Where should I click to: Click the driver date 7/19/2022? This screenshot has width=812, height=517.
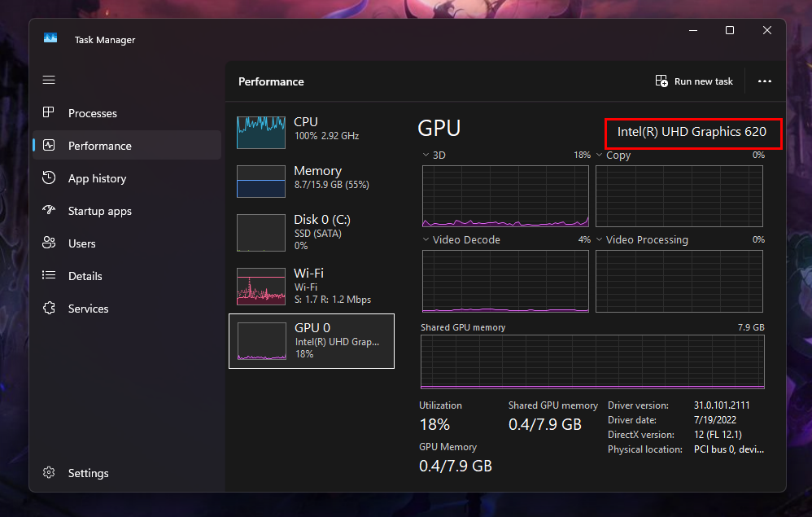[x=714, y=420]
